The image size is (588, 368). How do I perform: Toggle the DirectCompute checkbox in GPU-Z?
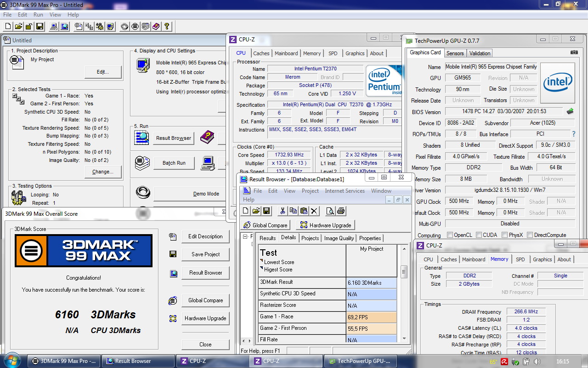click(530, 235)
